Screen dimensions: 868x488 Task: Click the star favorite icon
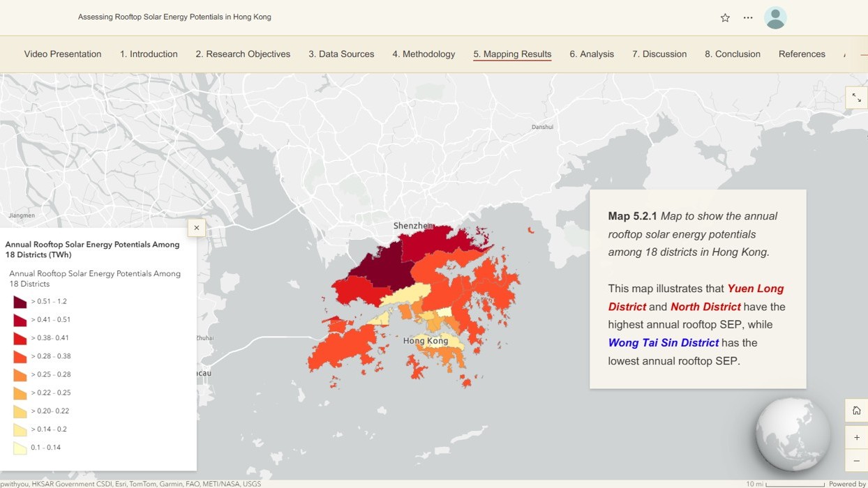725,17
